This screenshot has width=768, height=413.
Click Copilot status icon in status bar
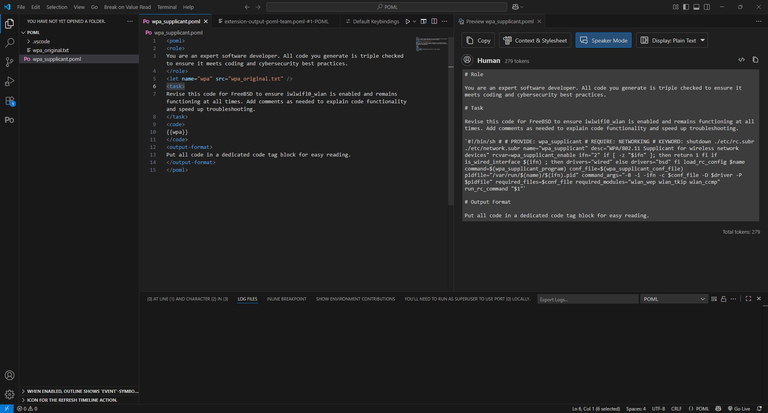pos(718,409)
